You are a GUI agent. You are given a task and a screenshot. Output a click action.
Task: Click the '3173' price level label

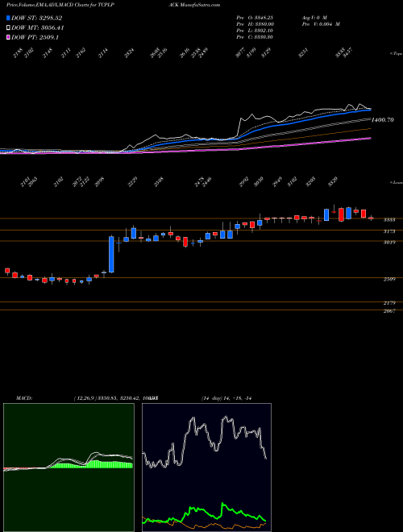[x=389, y=231]
